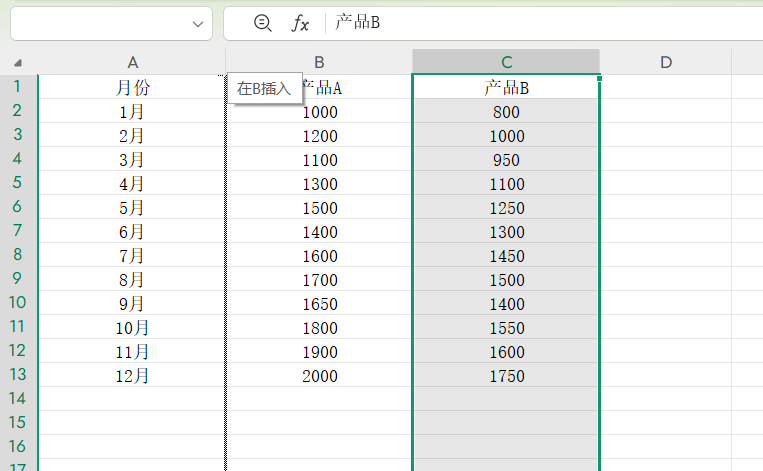Select column D header
The height and width of the screenshot is (471, 763).
(666, 62)
